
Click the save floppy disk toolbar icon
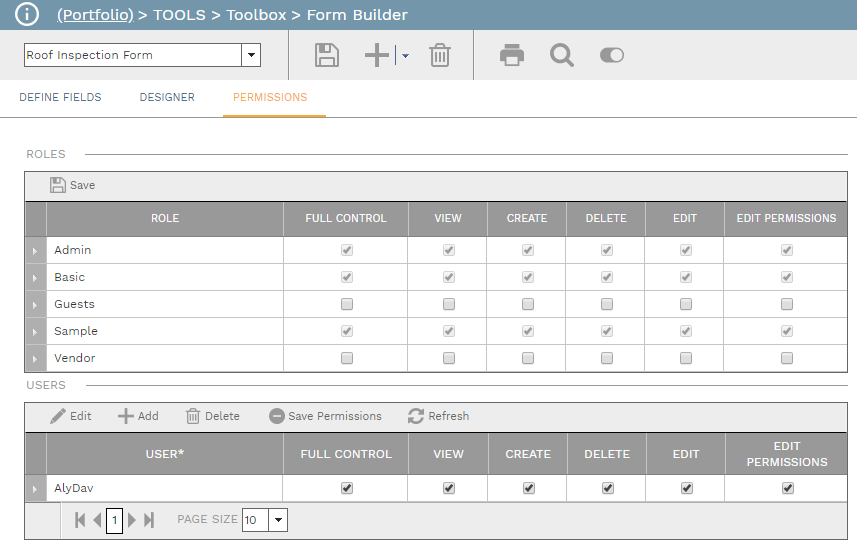click(326, 55)
